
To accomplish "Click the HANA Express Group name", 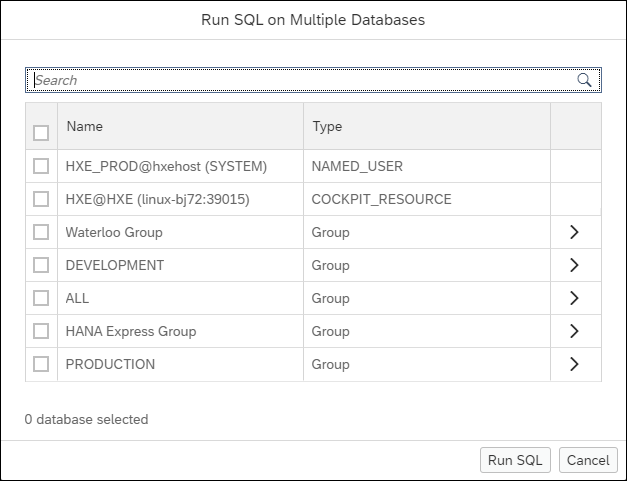I will click(131, 331).
